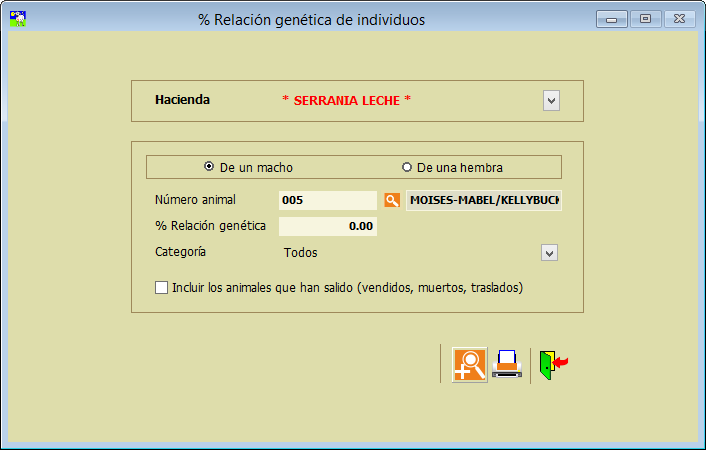Click the MOISES-MABEL/KELLYBUCK animal name field
The width and height of the screenshot is (706, 450).
(x=484, y=200)
